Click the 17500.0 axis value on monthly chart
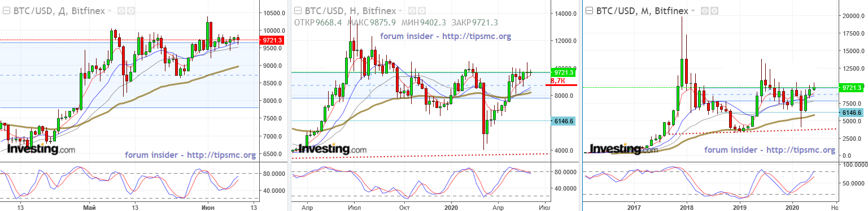Viewport: 868px width, 211px height. [853, 33]
